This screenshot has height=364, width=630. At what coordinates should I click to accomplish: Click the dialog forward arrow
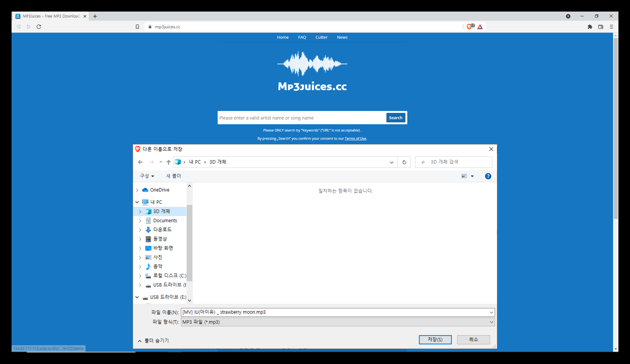pyautogui.click(x=152, y=162)
